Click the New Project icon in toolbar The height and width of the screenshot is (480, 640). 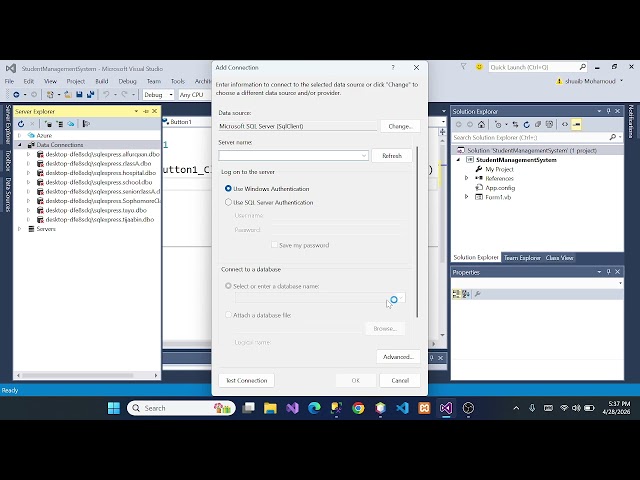tap(50, 95)
